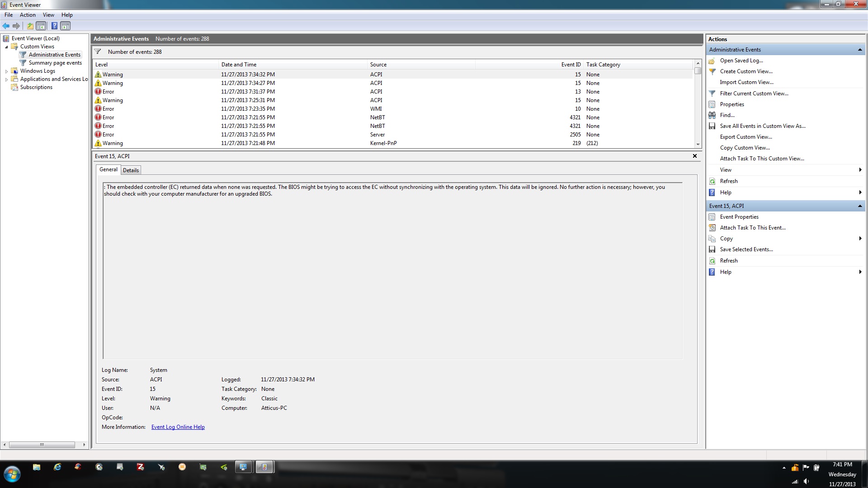Click the Save Selected Events disk icon

coord(712,249)
